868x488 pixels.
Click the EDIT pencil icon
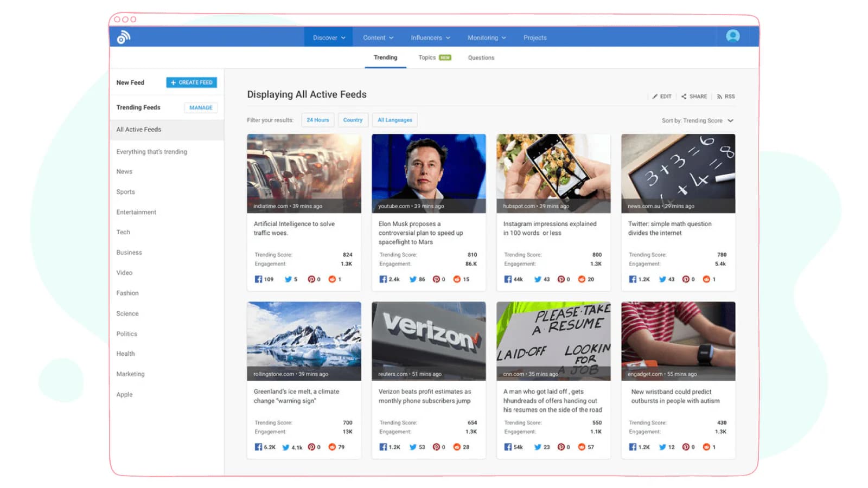click(655, 97)
